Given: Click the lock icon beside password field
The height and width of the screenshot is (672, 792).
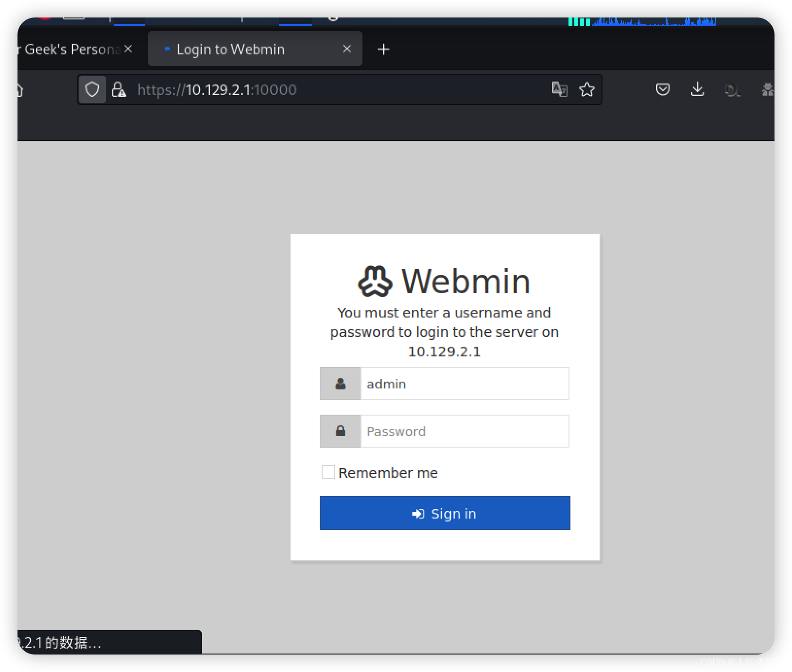Looking at the screenshot, I should coord(341,431).
